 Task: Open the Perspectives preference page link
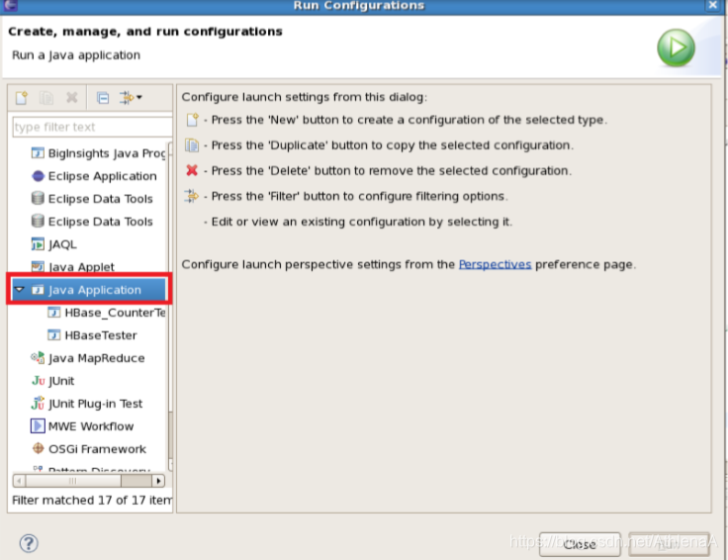pos(495,264)
